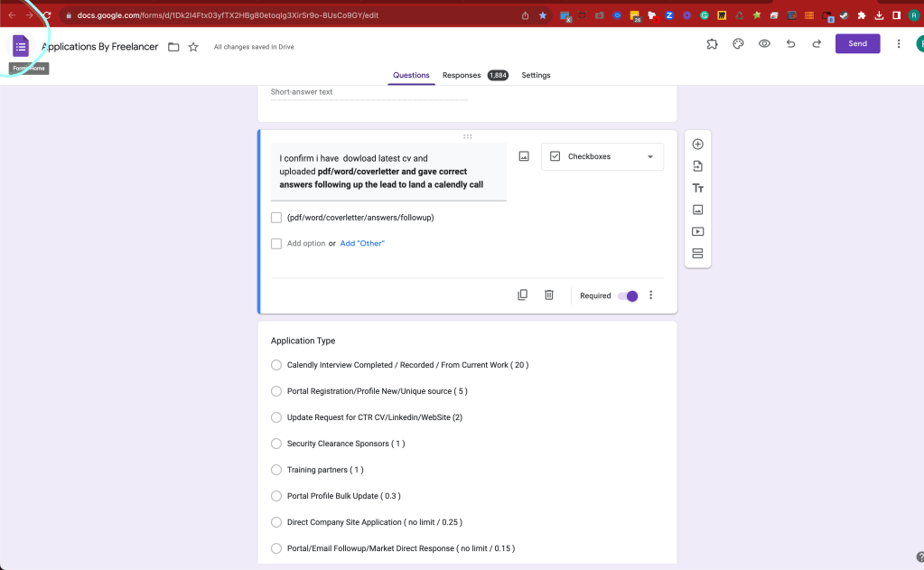Edit the form title Applications By Freelancer
This screenshot has width=924, height=570.
pos(99,47)
